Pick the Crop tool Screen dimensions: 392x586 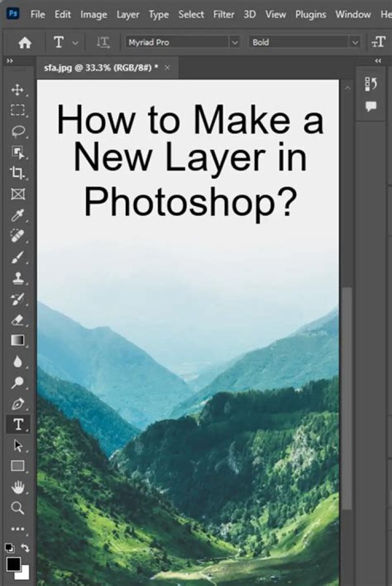[x=17, y=173]
